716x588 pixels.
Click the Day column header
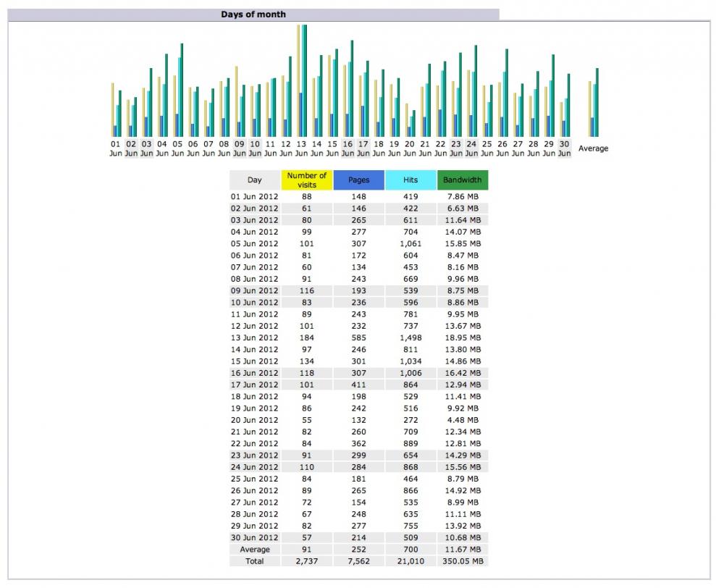[254, 180]
